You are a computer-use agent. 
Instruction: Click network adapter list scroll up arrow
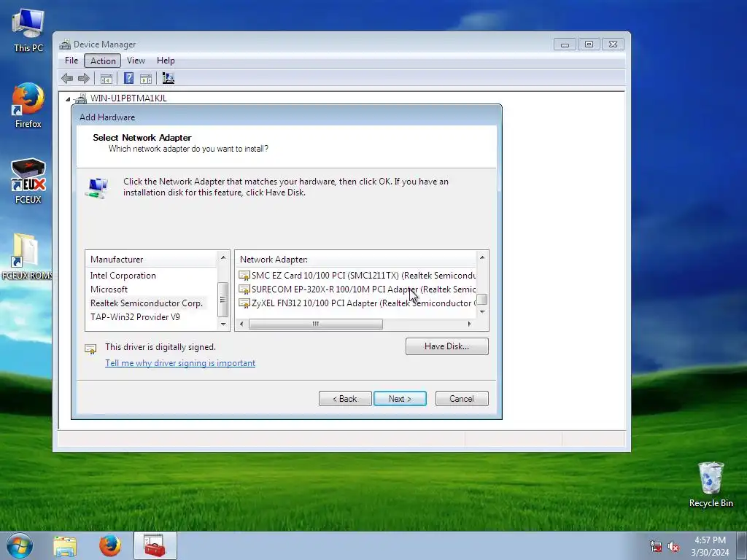coord(482,257)
